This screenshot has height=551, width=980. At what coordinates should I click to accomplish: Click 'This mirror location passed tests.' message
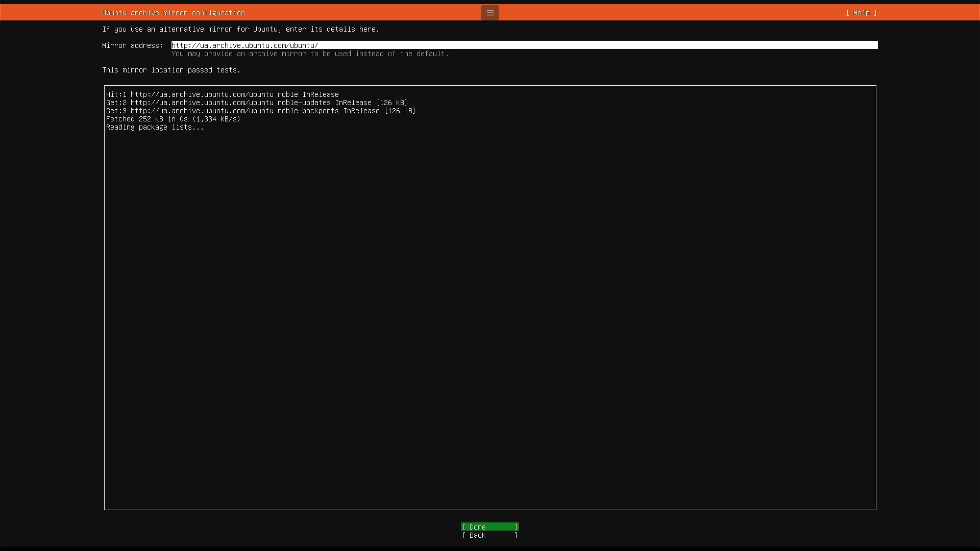(x=171, y=70)
